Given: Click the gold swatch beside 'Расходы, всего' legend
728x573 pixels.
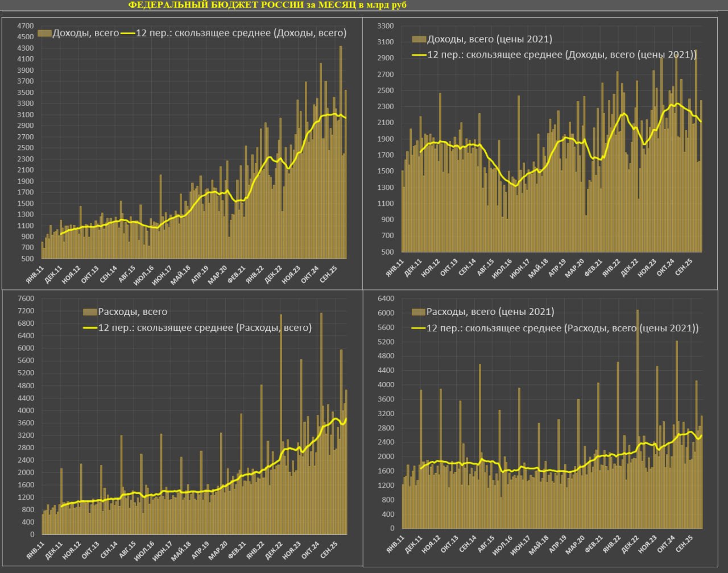Looking at the screenshot, I should (x=90, y=312).
